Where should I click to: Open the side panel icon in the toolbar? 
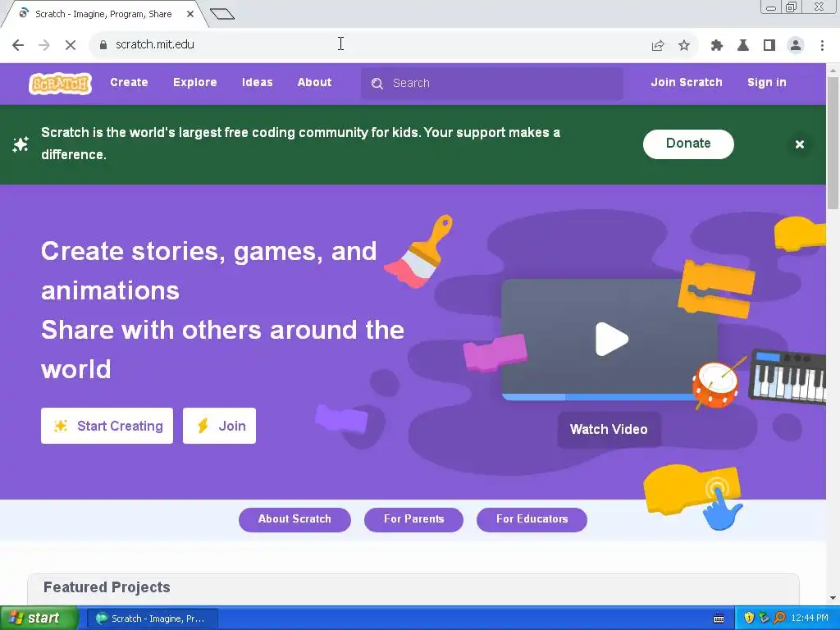[769, 46]
